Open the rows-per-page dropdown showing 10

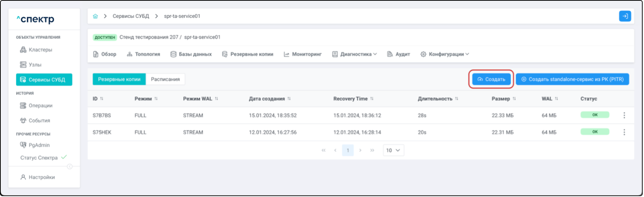(x=393, y=150)
